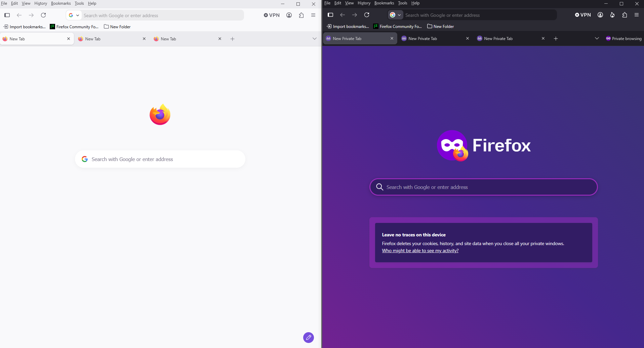
Task: Click the Private browsing mask indicator
Action: click(623, 39)
